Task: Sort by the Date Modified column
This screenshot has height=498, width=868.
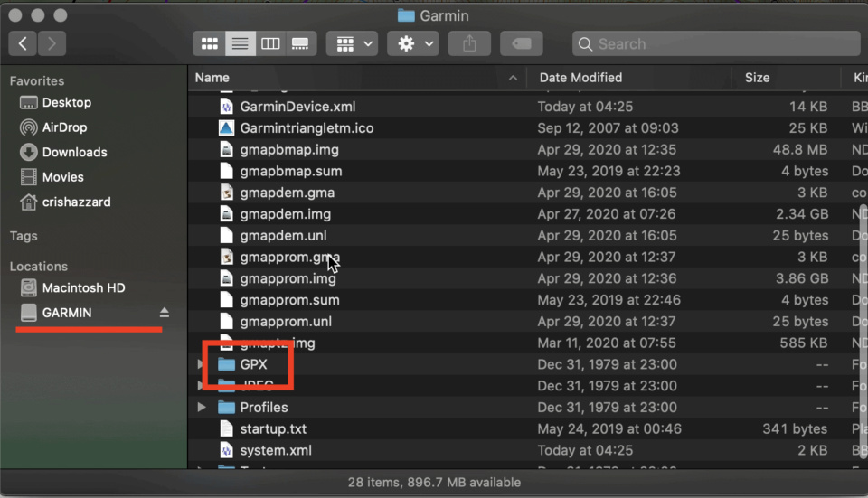Action: click(x=580, y=78)
